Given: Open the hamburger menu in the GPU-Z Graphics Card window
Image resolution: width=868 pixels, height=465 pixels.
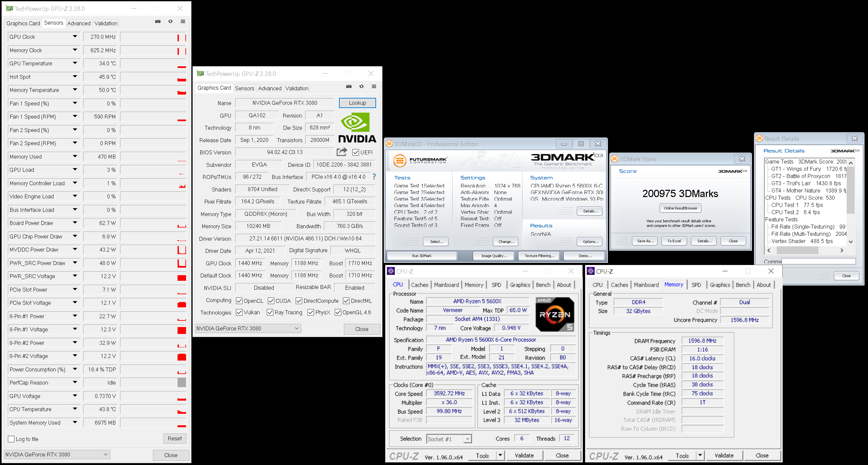Looking at the screenshot, I should (x=374, y=87).
